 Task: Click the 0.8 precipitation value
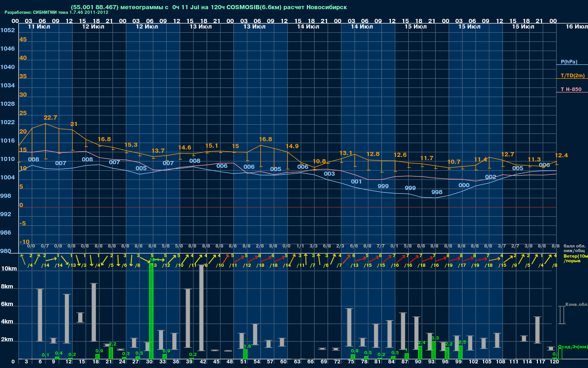(x=355, y=351)
